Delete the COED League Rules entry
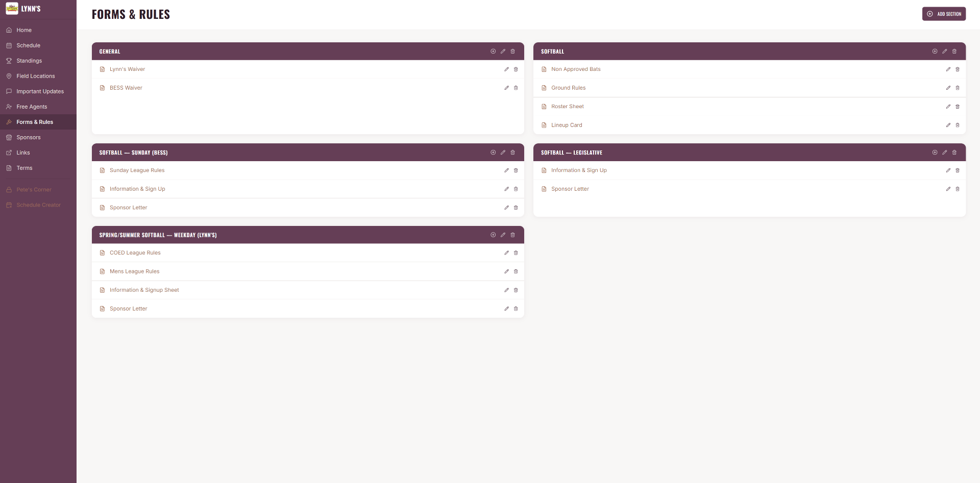980x483 pixels. pos(516,253)
